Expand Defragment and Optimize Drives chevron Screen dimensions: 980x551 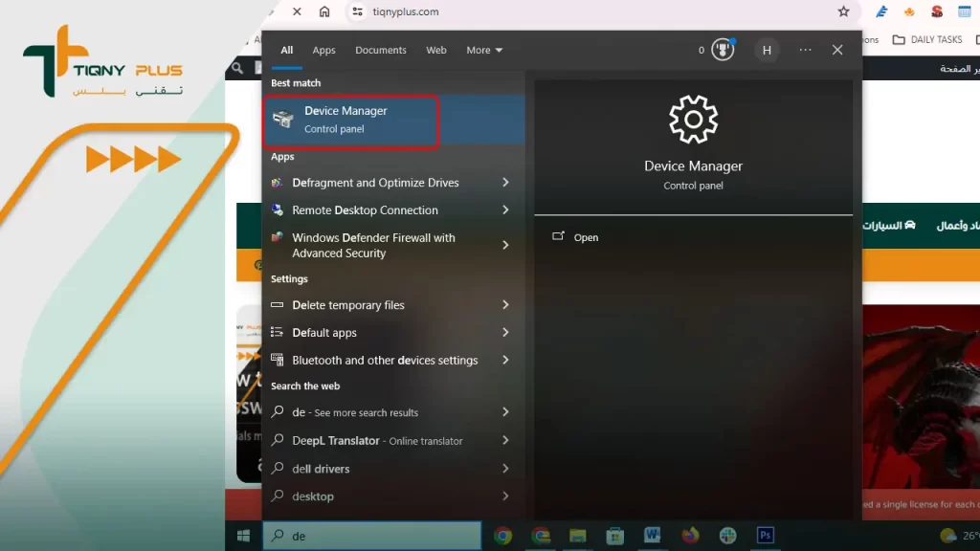(505, 183)
